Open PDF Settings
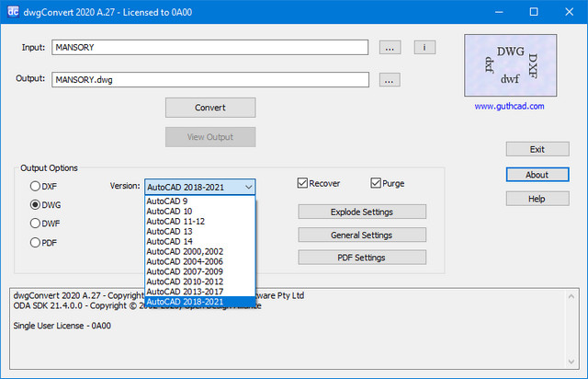Screen dimensions: 588x379 tap(362, 258)
